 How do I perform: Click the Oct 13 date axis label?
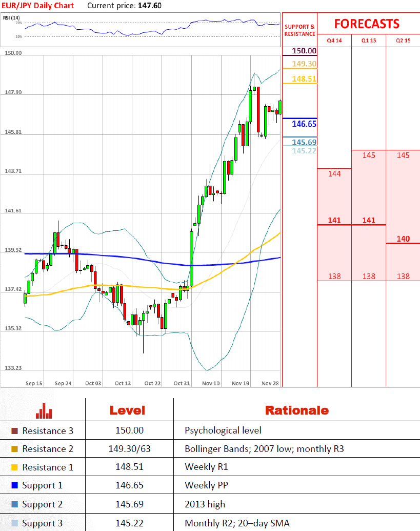click(123, 383)
